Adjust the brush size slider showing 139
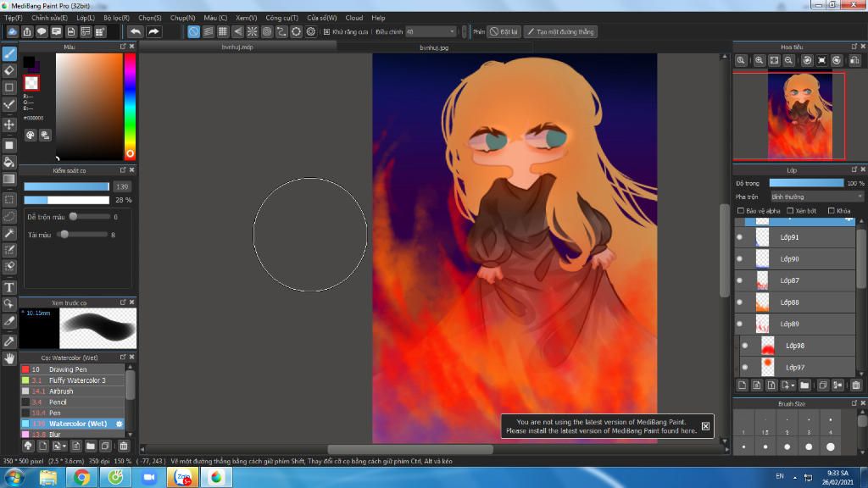Viewport: 868px width, 488px height. click(x=66, y=186)
